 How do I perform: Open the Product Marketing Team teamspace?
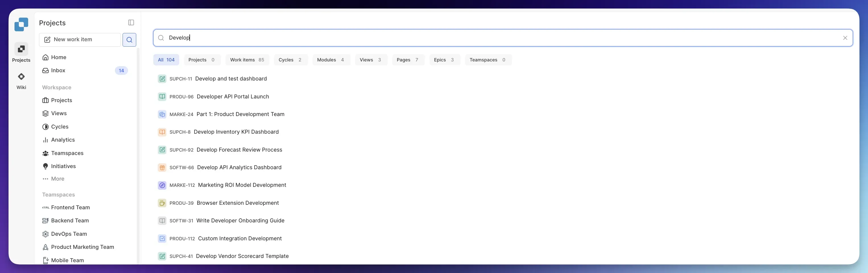tap(82, 247)
